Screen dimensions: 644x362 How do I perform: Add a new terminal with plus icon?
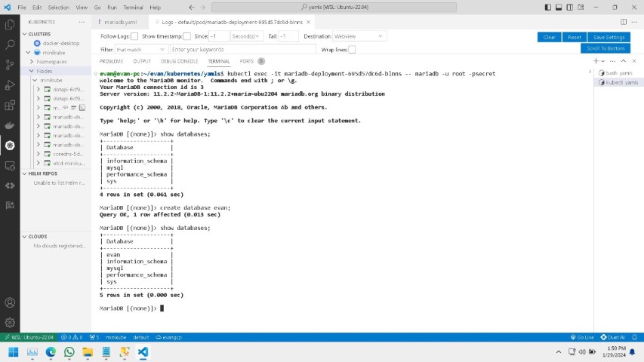coord(596,61)
